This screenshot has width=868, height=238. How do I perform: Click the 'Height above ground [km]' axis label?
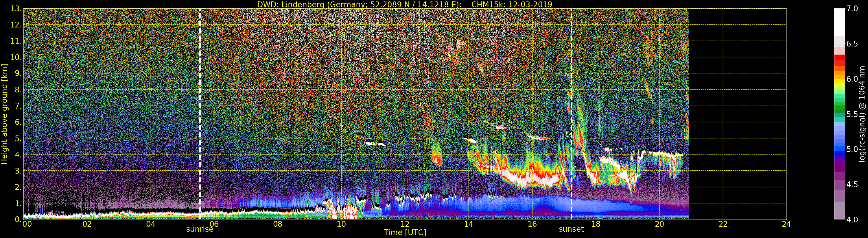coord(4,114)
